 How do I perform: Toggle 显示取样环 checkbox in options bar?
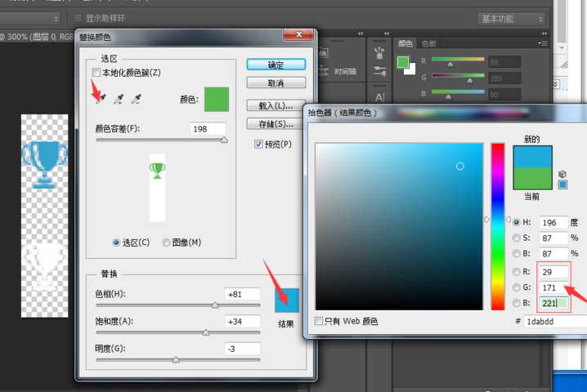click(x=78, y=18)
